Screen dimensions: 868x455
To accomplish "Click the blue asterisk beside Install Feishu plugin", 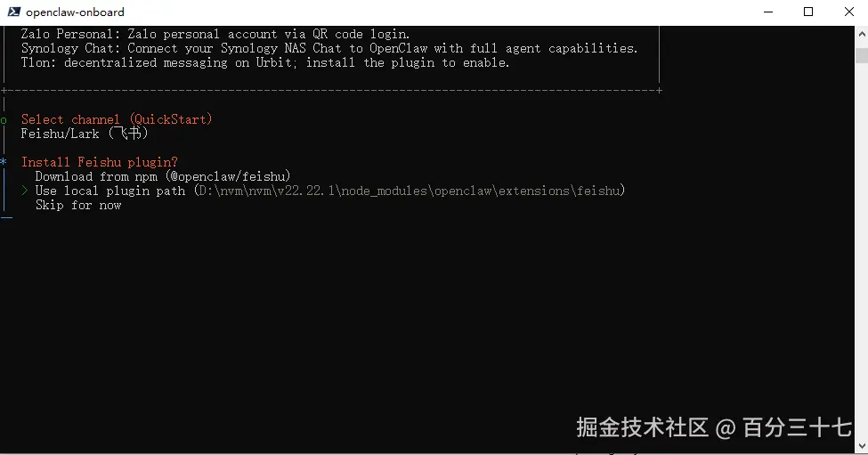I will click(x=4, y=162).
